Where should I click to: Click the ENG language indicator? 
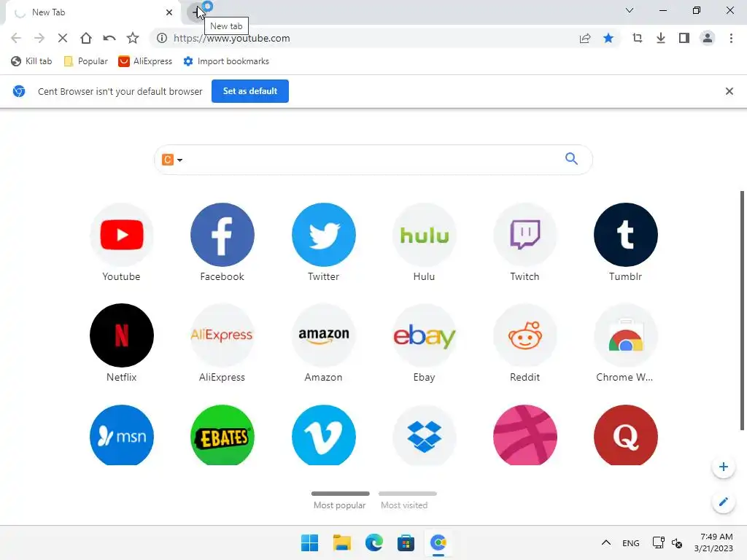pos(631,542)
